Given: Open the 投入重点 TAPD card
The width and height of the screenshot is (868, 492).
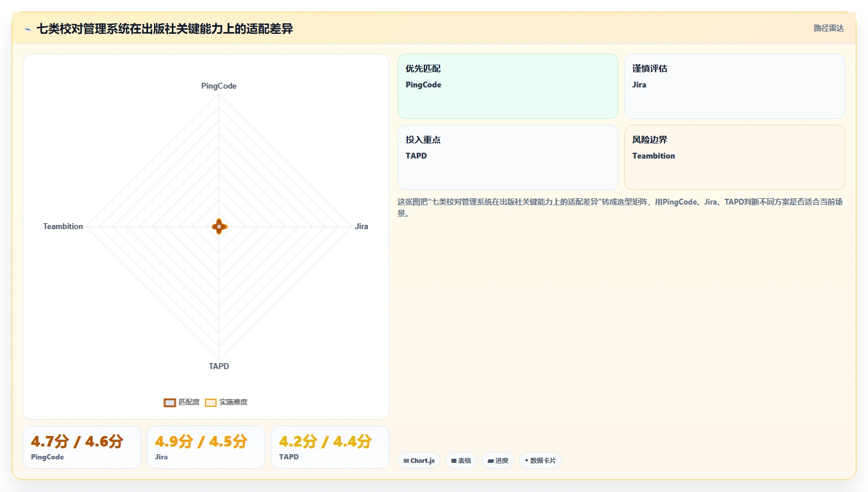Looking at the screenshot, I should (x=508, y=157).
